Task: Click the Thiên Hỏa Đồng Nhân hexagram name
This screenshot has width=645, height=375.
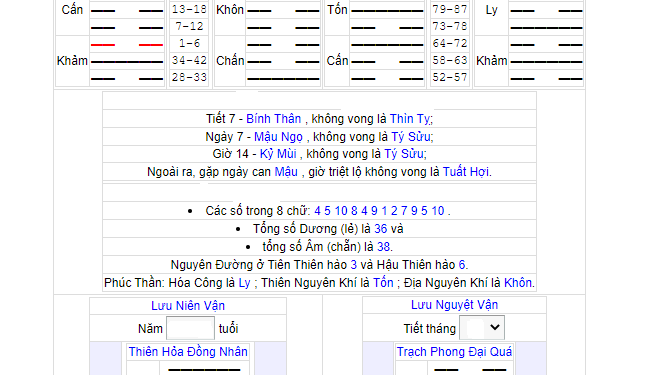Action: coord(188,352)
